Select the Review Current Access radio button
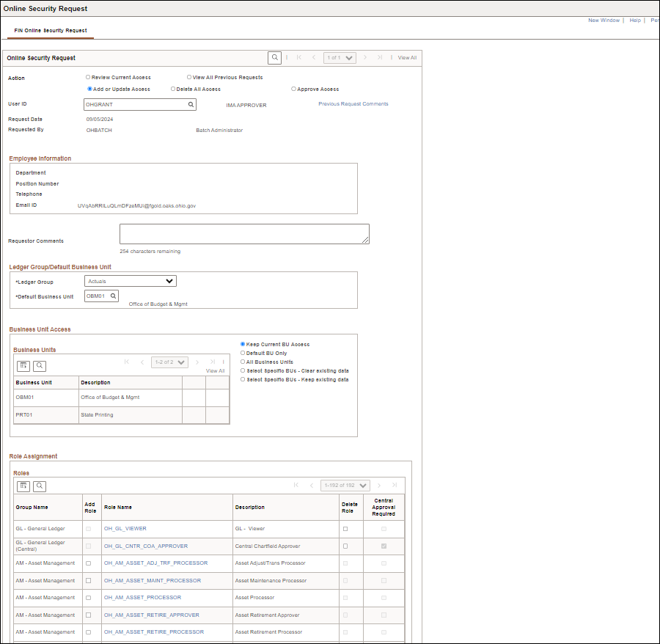This screenshot has height=644, width=660. tap(88, 77)
